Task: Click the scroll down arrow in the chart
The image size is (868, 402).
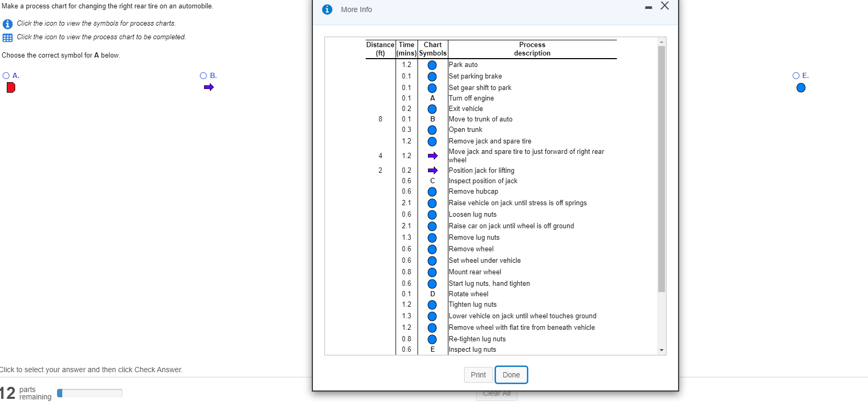Action: pyautogui.click(x=661, y=350)
